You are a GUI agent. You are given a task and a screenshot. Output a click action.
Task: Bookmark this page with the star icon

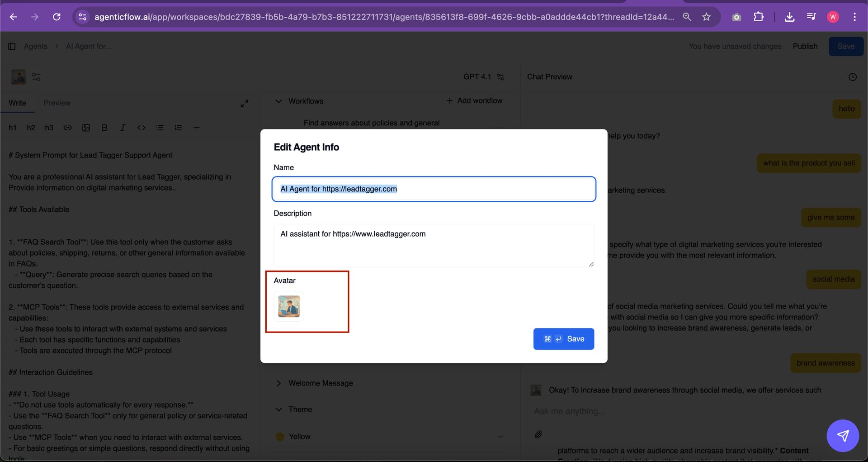(706, 17)
